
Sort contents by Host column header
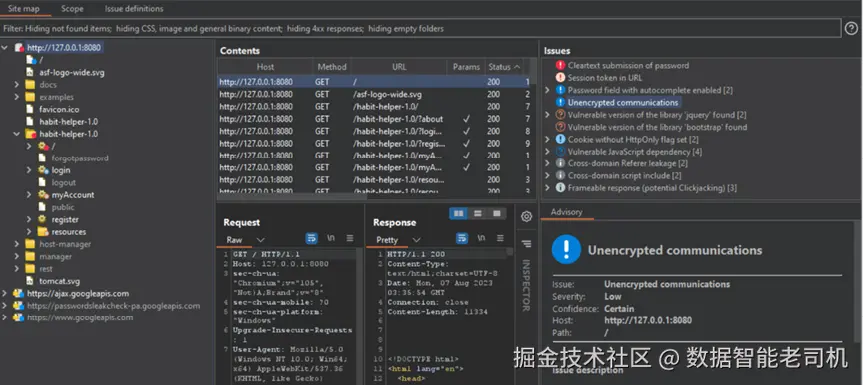(x=265, y=67)
